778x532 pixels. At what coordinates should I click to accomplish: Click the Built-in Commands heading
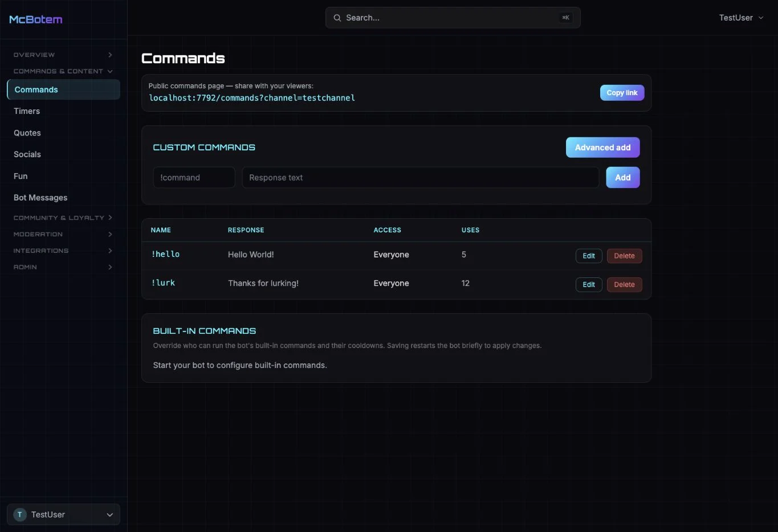pyautogui.click(x=205, y=331)
